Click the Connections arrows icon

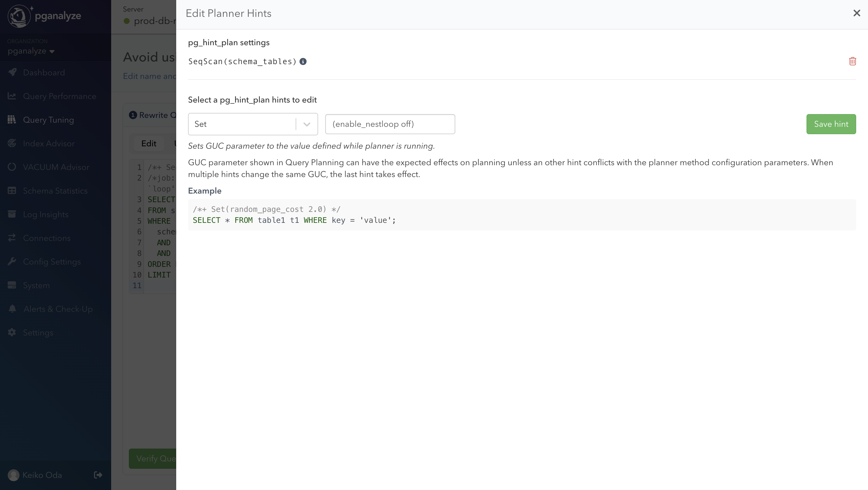coord(12,238)
